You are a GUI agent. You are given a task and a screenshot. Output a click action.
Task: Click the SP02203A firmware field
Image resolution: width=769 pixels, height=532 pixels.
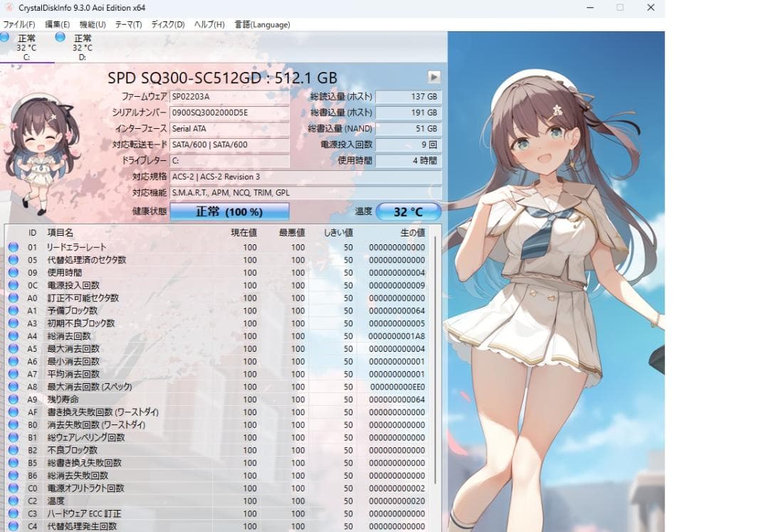(228, 96)
